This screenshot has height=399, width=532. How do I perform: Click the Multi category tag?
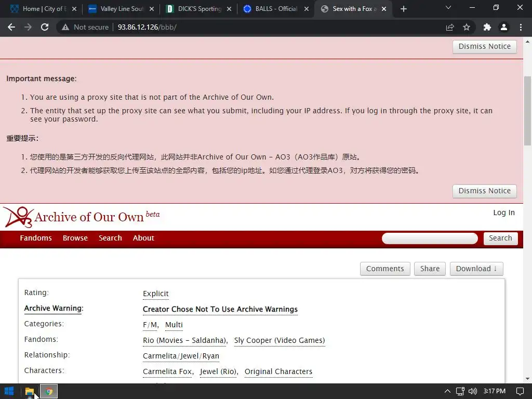[174, 325]
